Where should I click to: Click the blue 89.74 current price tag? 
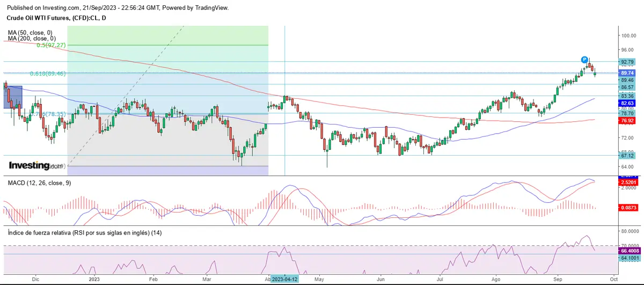(627, 73)
